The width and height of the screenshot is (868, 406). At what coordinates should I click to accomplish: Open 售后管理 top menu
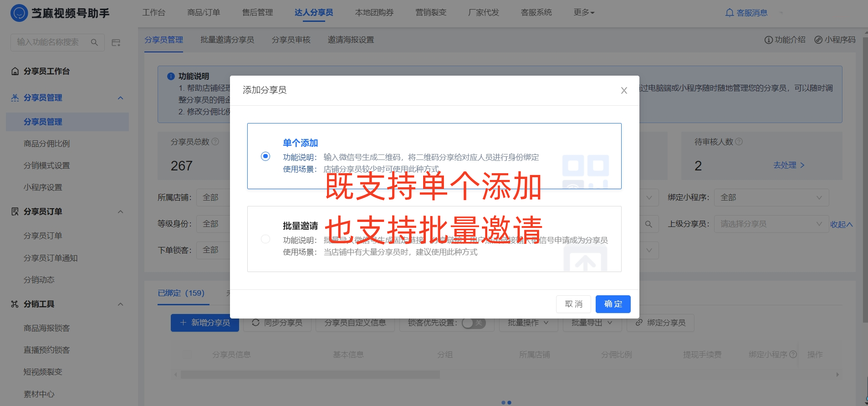(x=257, y=13)
